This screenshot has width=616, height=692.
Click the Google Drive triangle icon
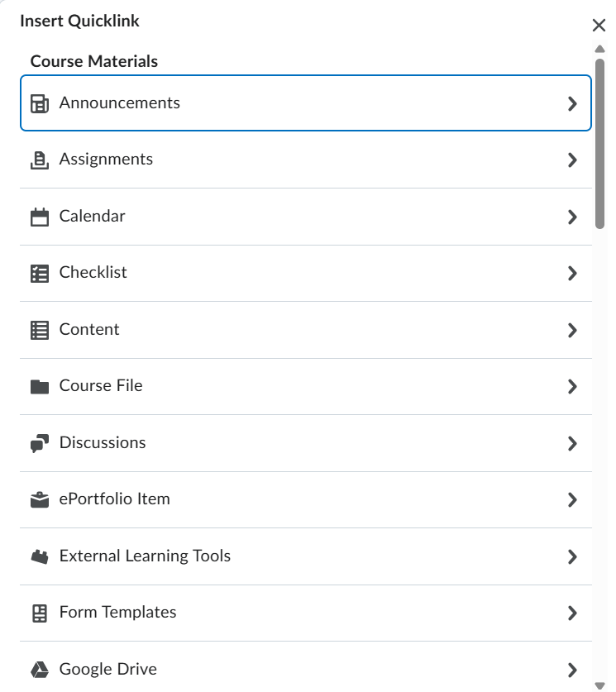click(x=39, y=670)
